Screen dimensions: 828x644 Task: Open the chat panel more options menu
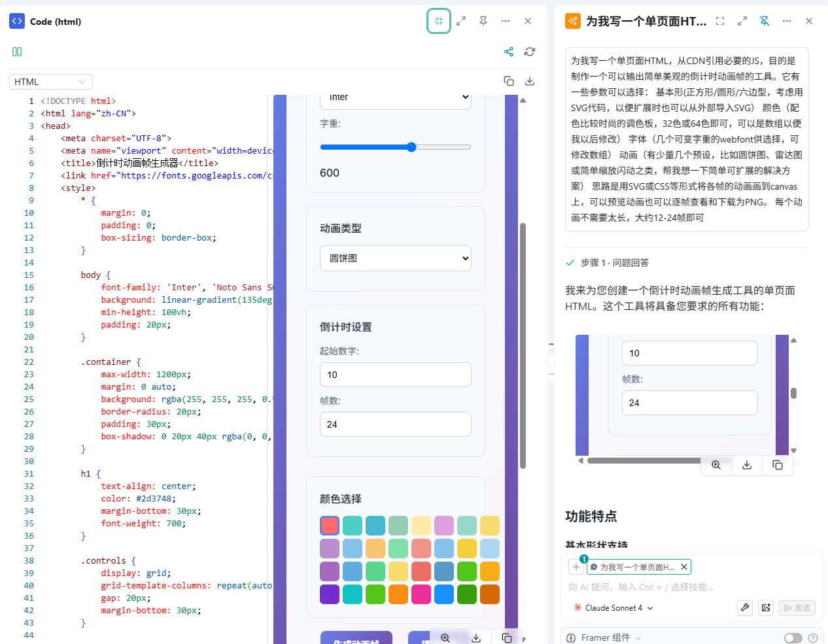pos(787,21)
